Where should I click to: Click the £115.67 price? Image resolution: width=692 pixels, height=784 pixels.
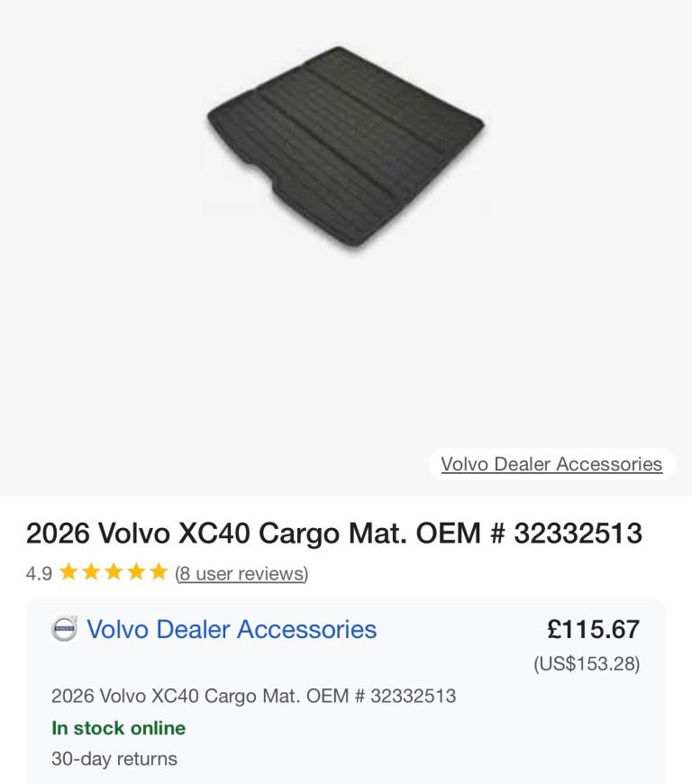(594, 629)
